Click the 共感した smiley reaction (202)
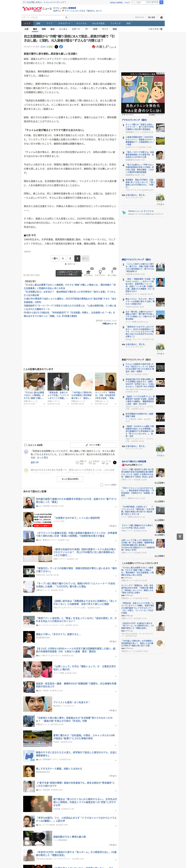This screenshot has width=186, height=868. 77,463
